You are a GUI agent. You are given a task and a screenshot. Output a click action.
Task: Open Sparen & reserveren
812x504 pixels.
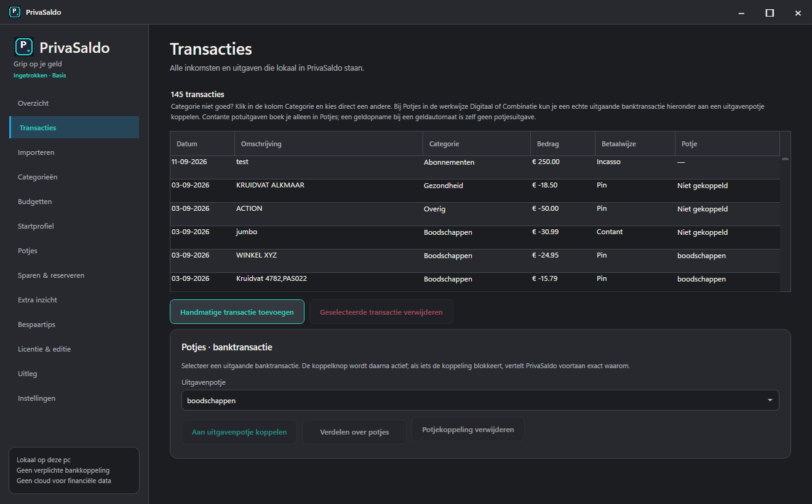[74, 275]
